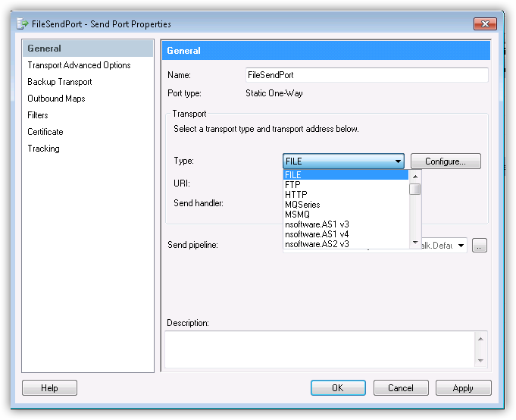
Task: Open the Certificate settings page
Action: [45, 132]
